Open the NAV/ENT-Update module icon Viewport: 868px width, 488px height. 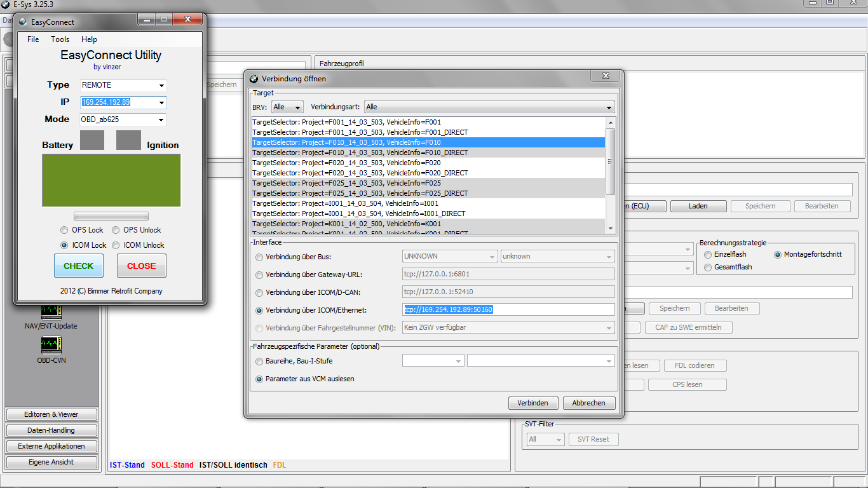pyautogui.click(x=51, y=312)
